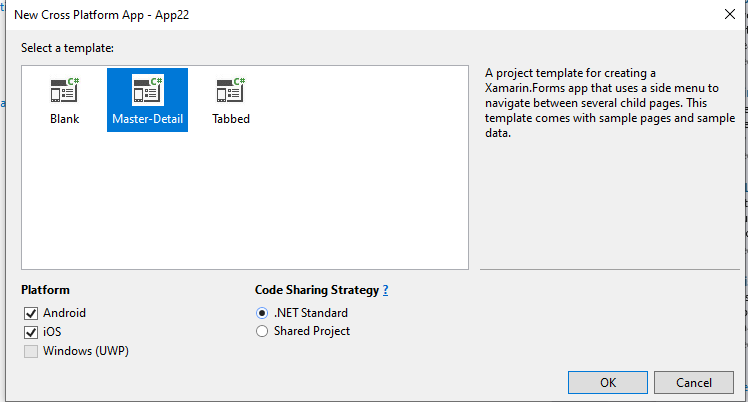Dismiss the dialog with Cancel

coord(694,382)
